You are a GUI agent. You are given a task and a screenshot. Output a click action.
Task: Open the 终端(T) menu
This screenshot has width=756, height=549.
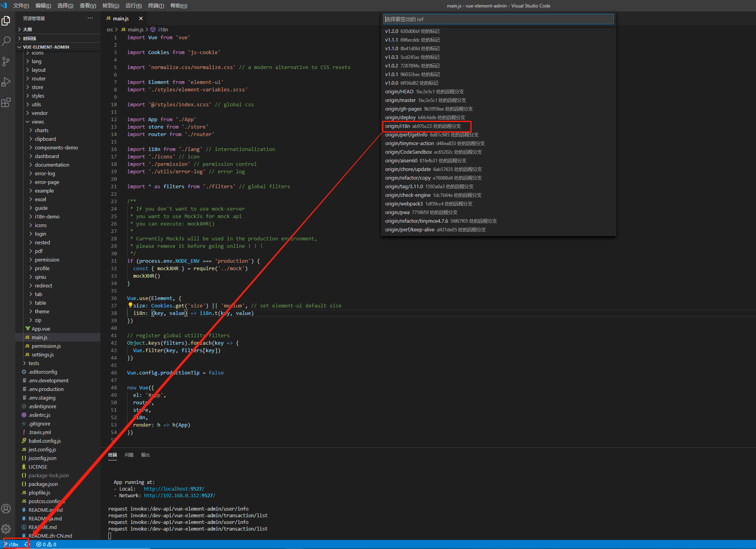156,5
